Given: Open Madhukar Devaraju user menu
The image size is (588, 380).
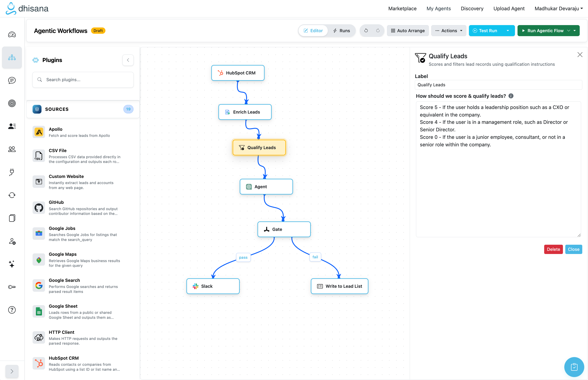Looking at the screenshot, I should click(558, 8).
